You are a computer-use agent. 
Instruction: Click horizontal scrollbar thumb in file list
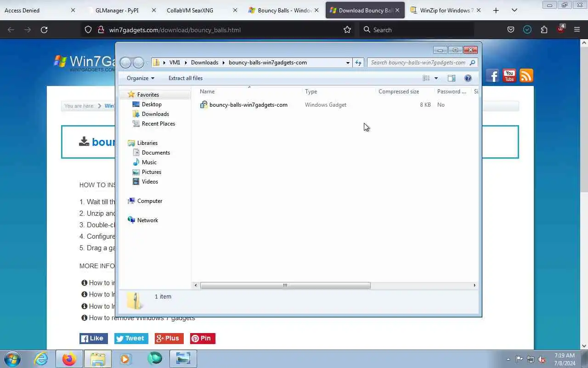click(285, 286)
